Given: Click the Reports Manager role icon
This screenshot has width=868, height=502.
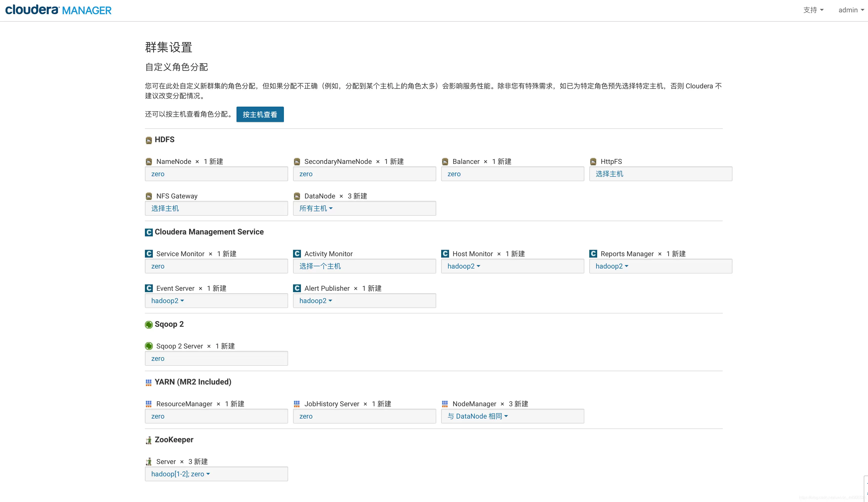Looking at the screenshot, I should [x=593, y=254].
